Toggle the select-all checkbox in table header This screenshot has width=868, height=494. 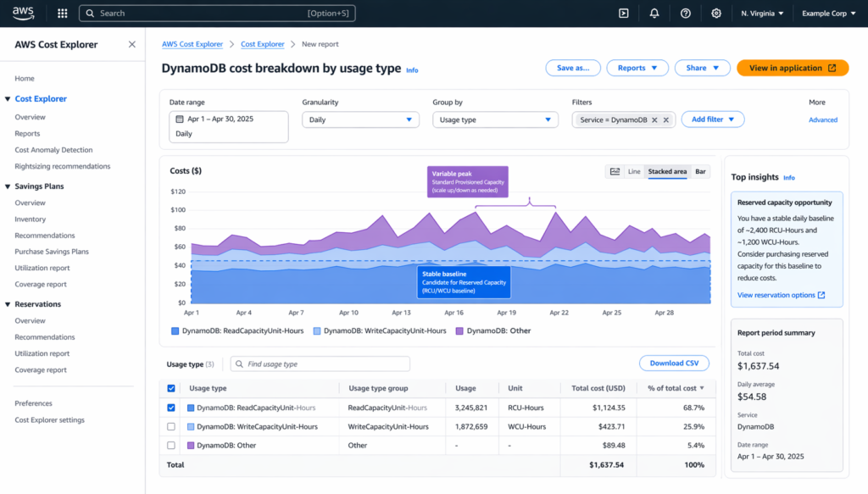[x=171, y=388]
